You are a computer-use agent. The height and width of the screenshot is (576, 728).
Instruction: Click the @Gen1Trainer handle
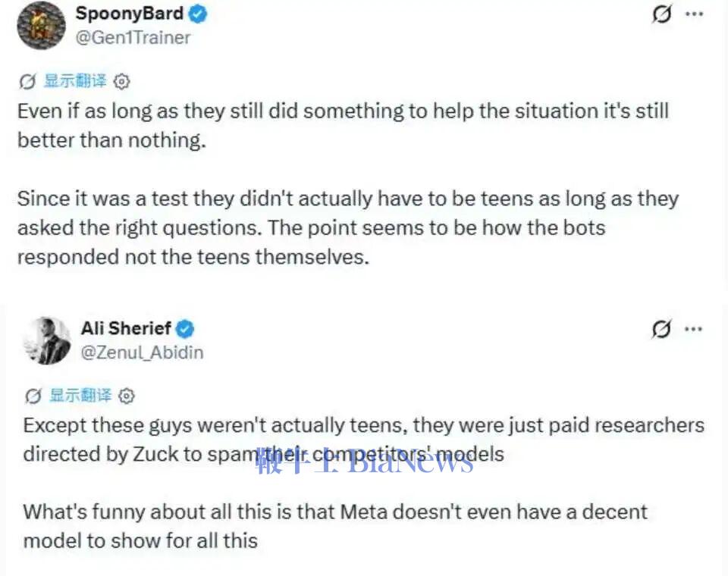(133, 38)
